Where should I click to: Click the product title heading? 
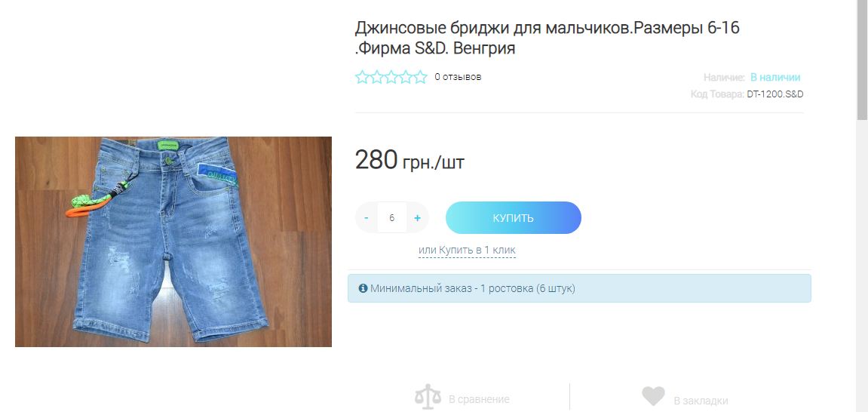[547, 38]
